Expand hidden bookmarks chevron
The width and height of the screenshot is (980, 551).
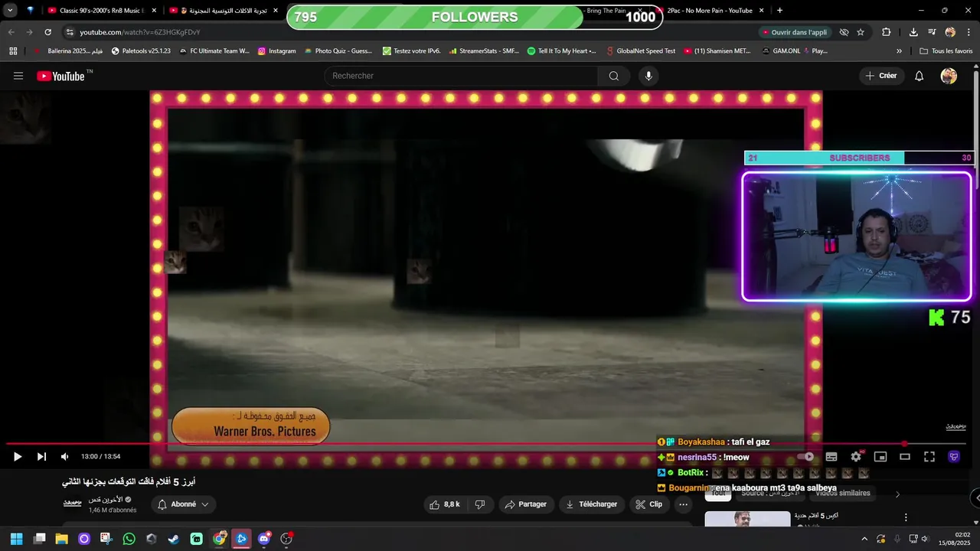[x=899, y=51]
